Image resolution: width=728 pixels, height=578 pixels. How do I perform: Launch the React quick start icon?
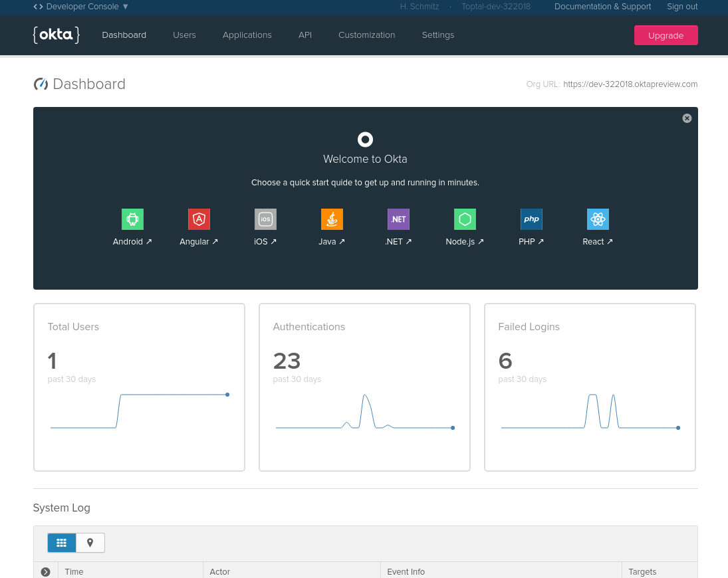598,219
